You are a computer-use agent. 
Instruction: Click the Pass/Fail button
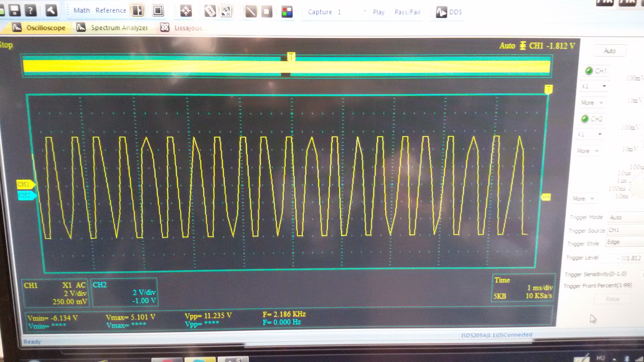(x=407, y=12)
